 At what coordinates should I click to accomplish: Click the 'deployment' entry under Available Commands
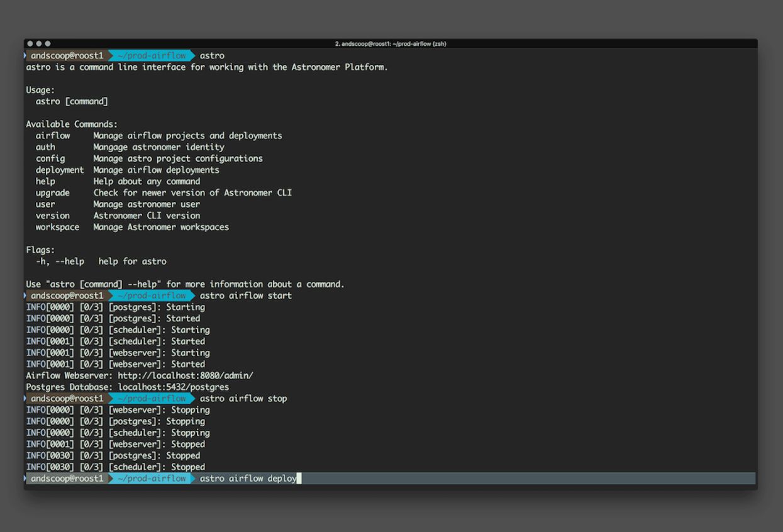[x=60, y=170]
